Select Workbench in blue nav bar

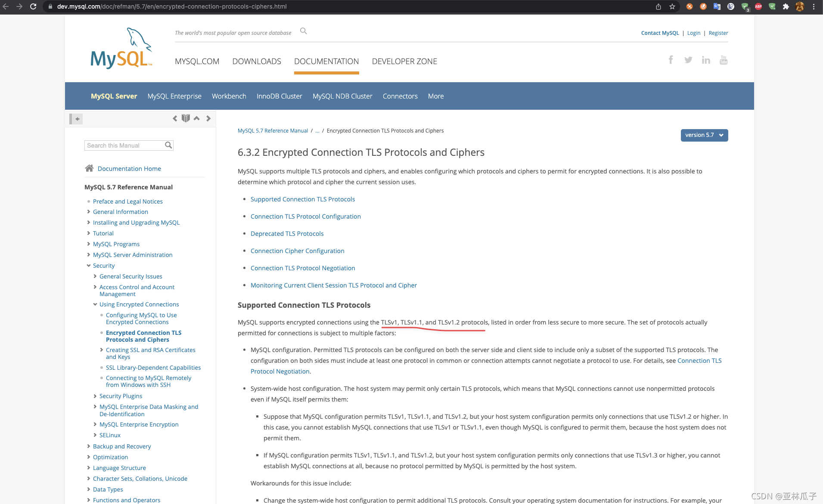point(229,96)
